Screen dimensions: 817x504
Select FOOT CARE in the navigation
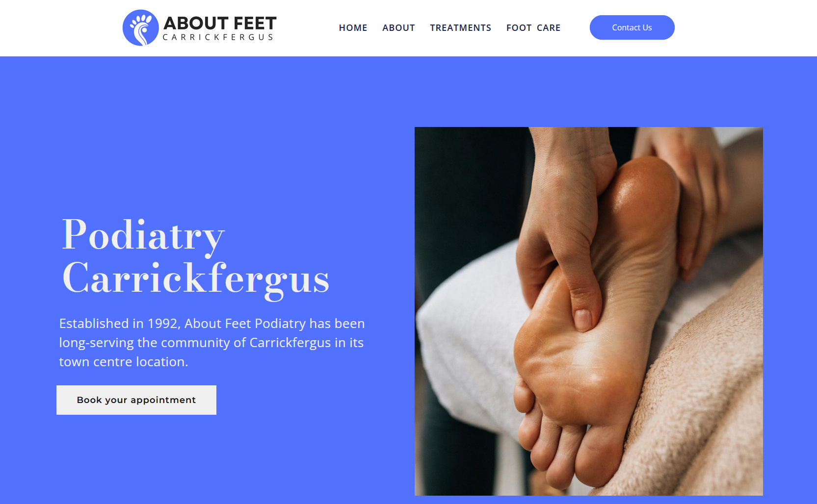click(533, 28)
